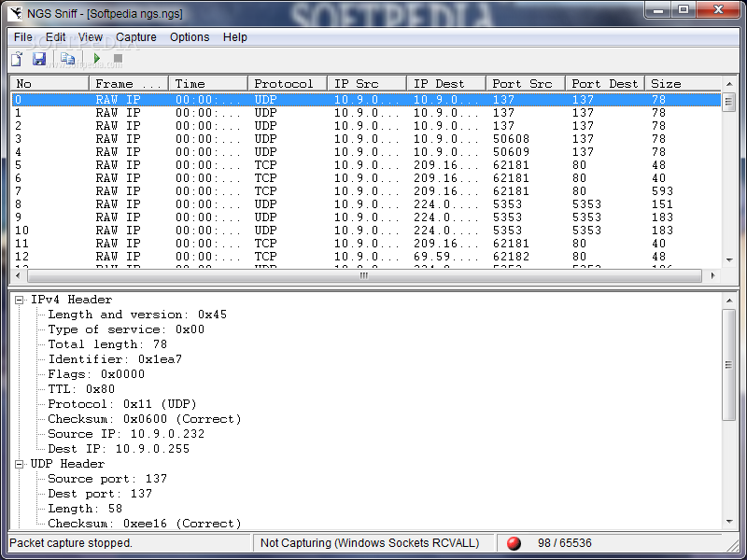This screenshot has width=747, height=560.
Task: Open the Options menu
Action: coord(190,37)
